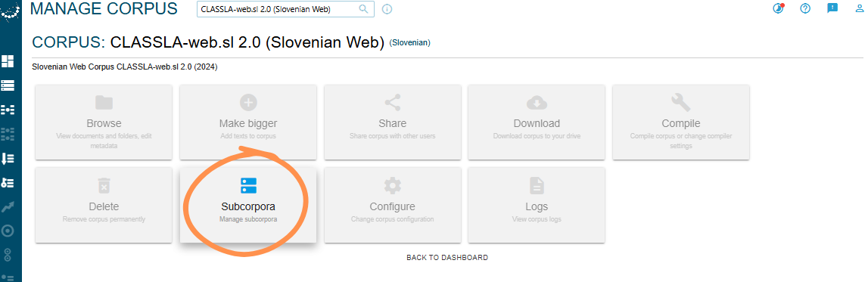The height and width of the screenshot is (282, 868).
Task: Click the CLASSLA-web.sl 2.0 corpus title
Action: tap(247, 42)
